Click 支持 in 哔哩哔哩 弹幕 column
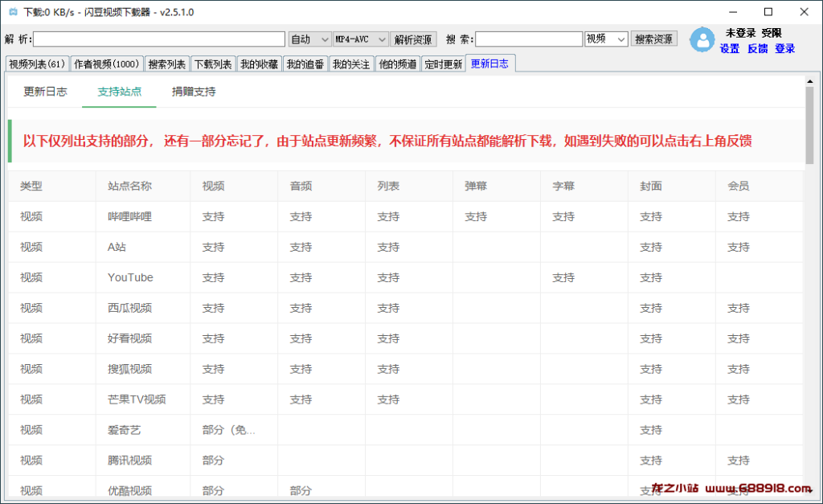The image size is (823, 504). click(476, 216)
